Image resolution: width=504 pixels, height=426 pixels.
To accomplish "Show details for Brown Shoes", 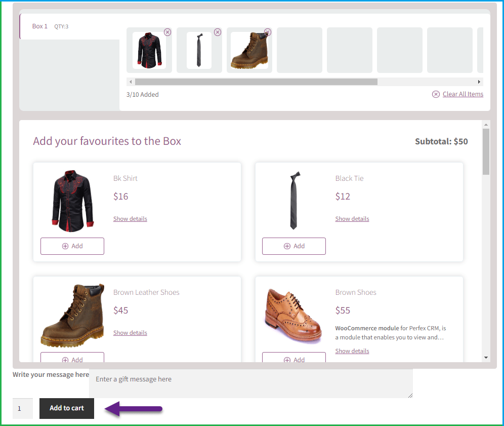I will click(x=352, y=351).
